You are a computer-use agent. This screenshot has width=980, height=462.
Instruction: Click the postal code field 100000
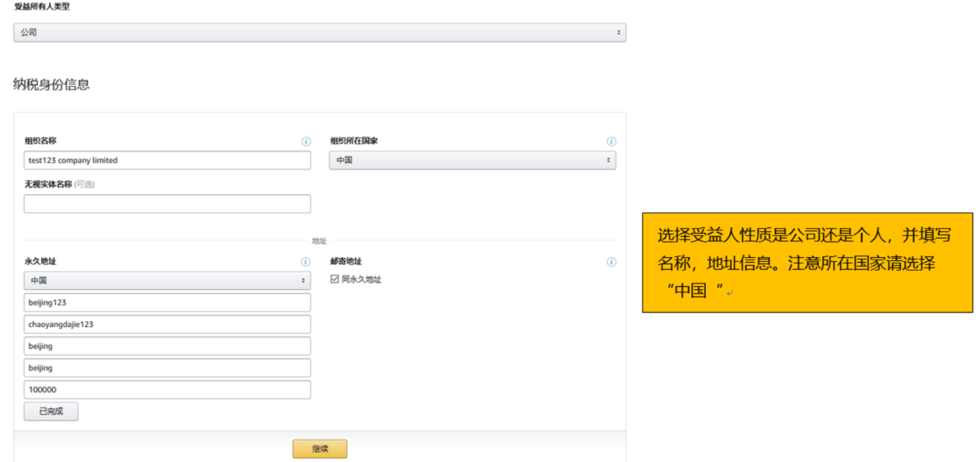(167, 390)
